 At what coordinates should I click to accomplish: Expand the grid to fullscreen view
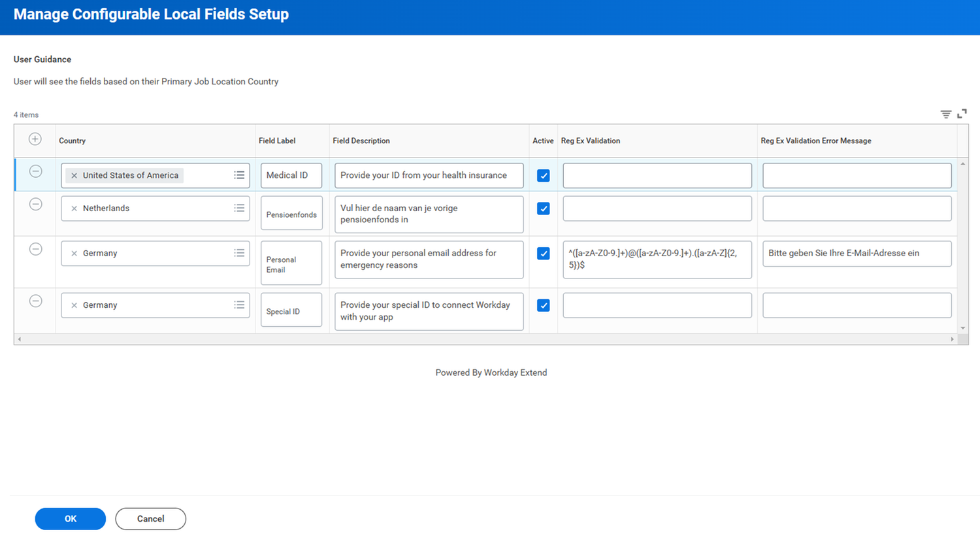pos(962,113)
